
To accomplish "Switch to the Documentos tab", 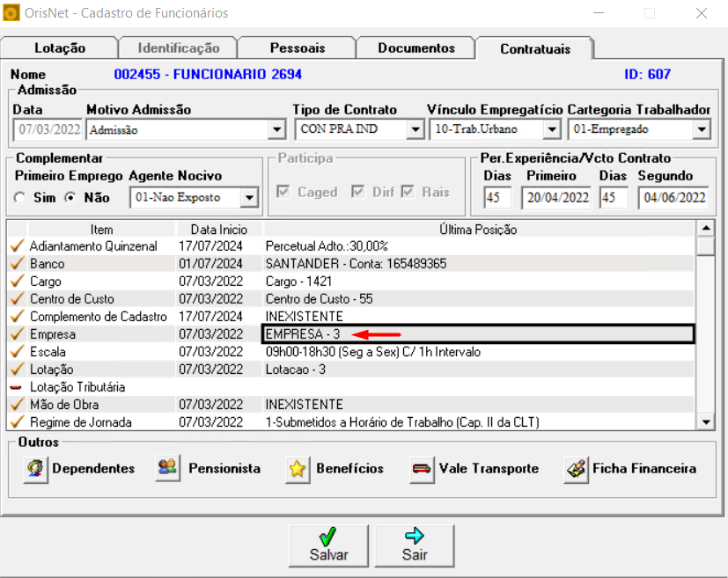I will [415, 48].
